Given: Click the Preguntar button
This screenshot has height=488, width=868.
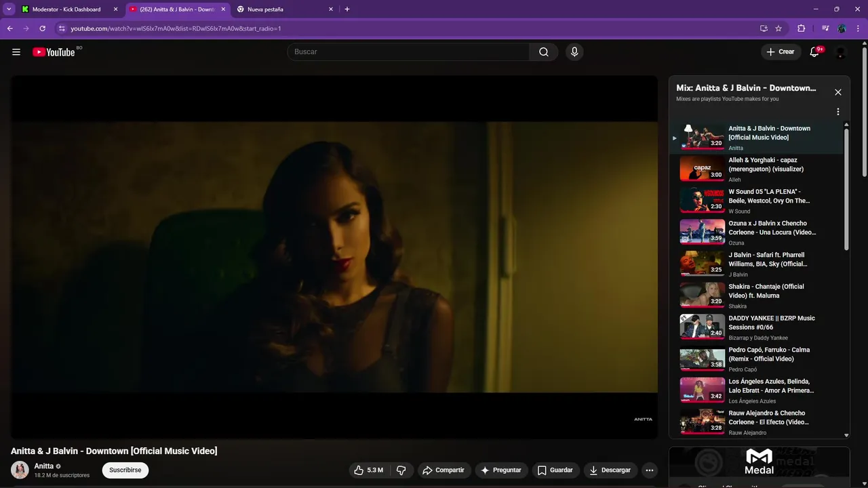Looking at the screenshot, I should point(501,470).
